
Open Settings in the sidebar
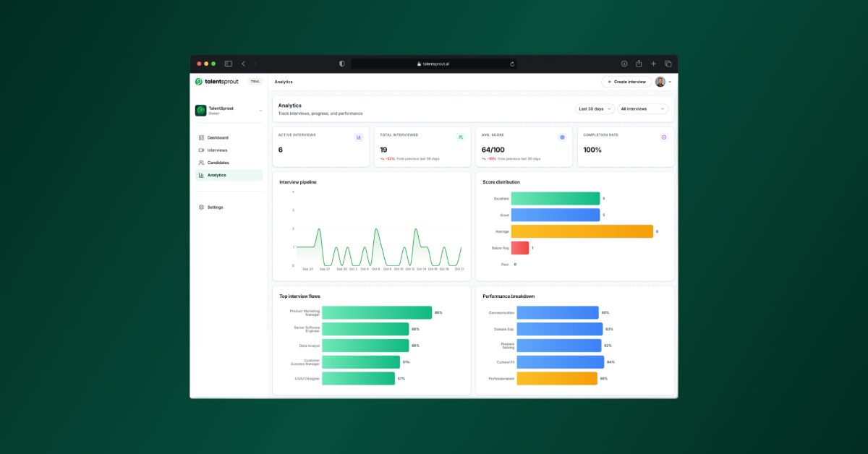click(215, 207)
